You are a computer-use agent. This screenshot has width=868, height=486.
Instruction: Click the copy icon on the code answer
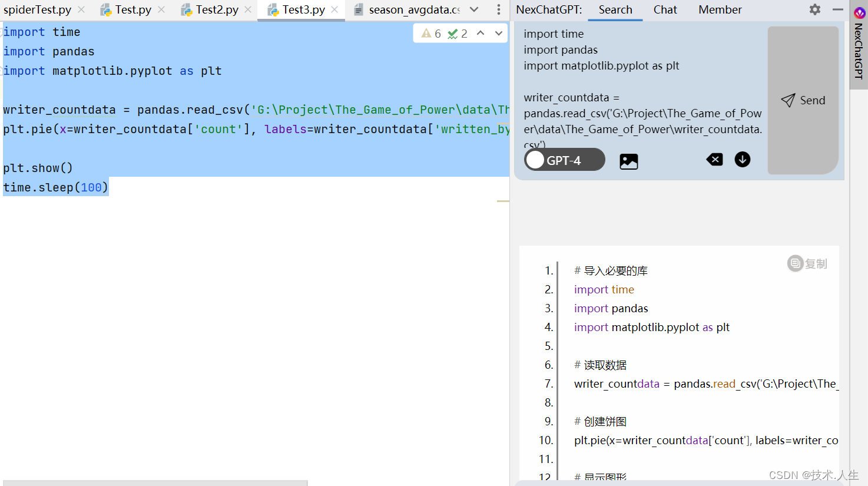coord(795,263)
